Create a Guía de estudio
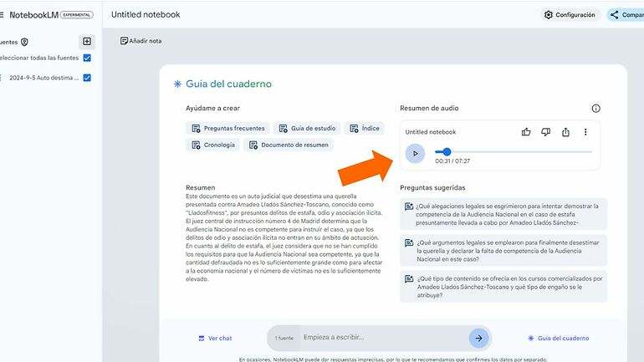This screenshot has width=644, height=362. pos(307,128)
